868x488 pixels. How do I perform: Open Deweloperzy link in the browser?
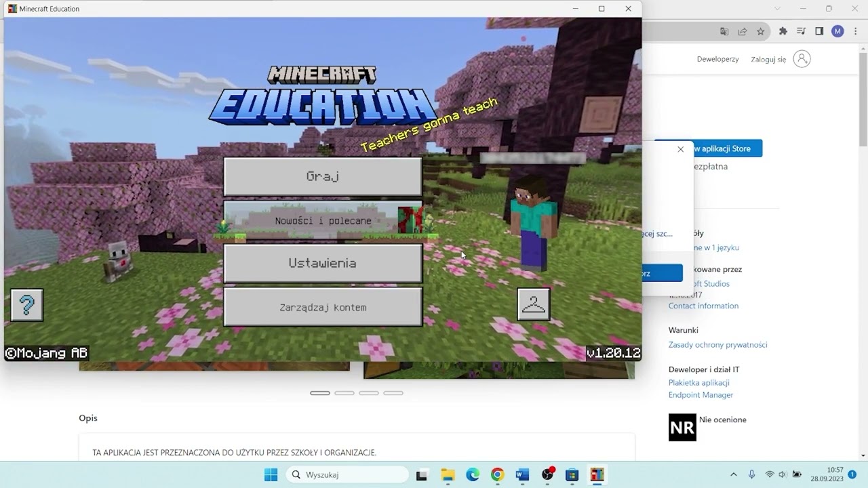click(717, 59)
